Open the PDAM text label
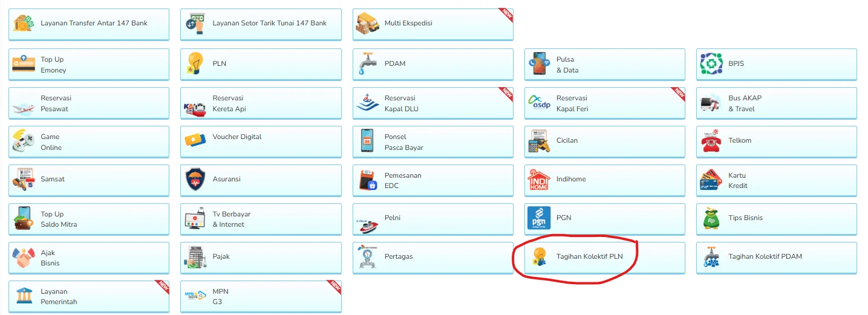 point(395,63)
